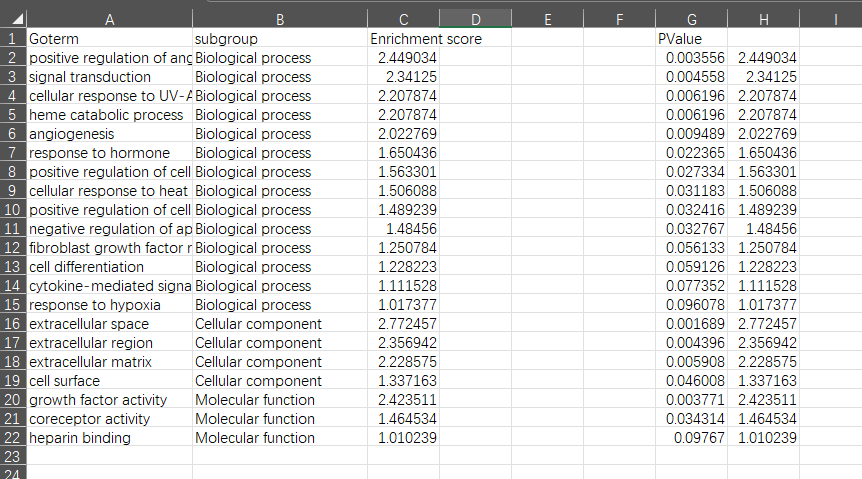Select the row 1 header
This screenshot has width=862, height=479.
click(x=12, y=39)
